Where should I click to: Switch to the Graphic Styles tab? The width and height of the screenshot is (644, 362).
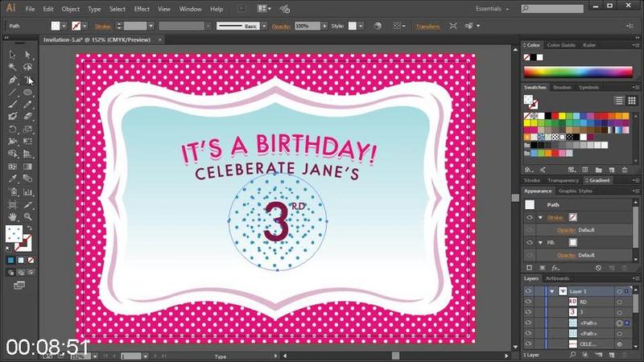[x=576, y=191]
